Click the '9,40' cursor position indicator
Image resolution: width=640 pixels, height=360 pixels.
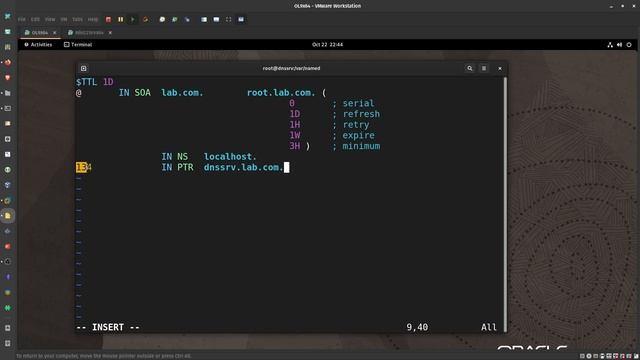point(417,327)
